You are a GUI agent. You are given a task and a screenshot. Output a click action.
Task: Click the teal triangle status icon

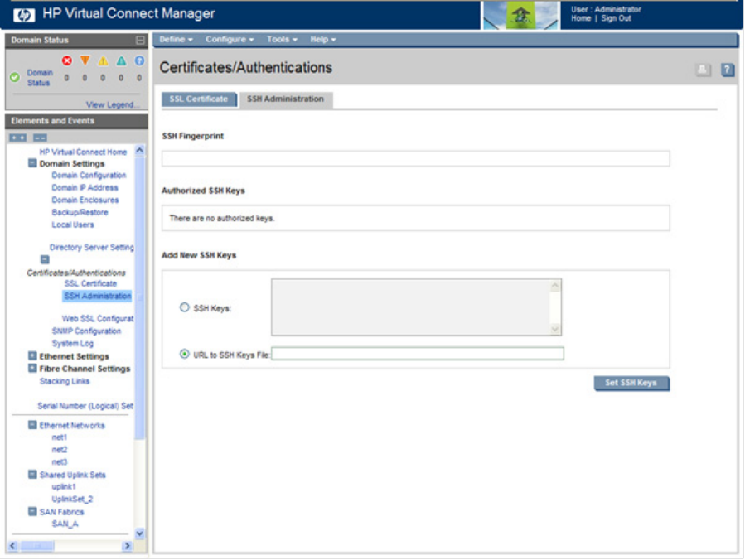pos(121,60)
